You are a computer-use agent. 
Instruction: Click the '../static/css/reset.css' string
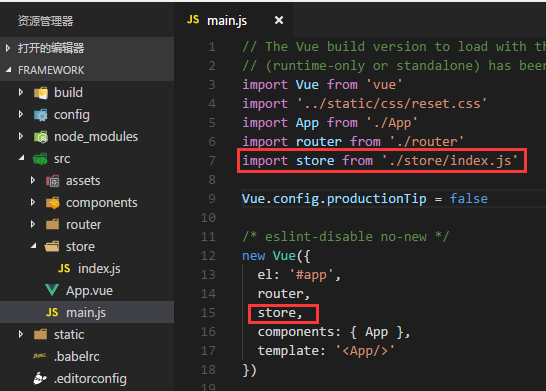coord(392,104)
